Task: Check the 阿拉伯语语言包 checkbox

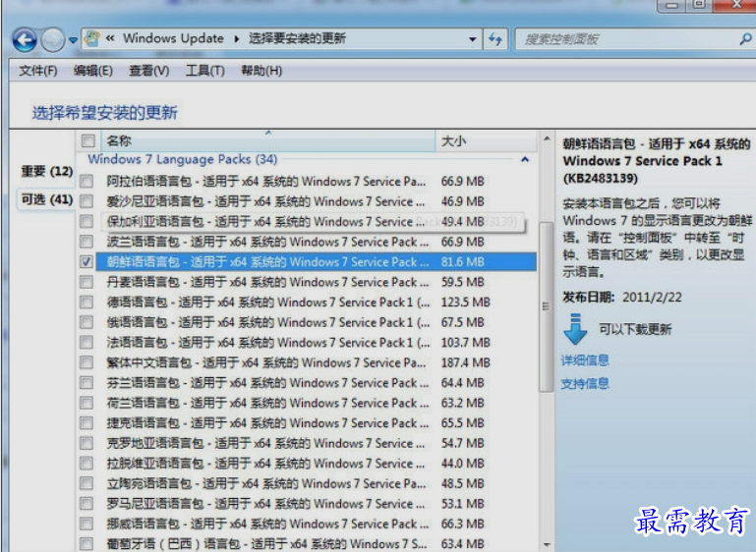Action: coord(87,181)
